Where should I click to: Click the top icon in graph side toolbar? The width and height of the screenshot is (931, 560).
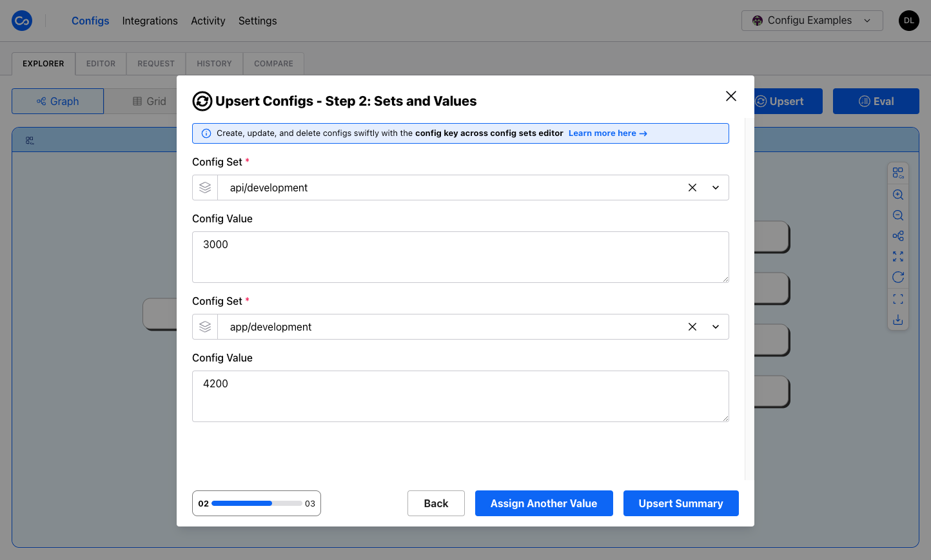(898, 173)
